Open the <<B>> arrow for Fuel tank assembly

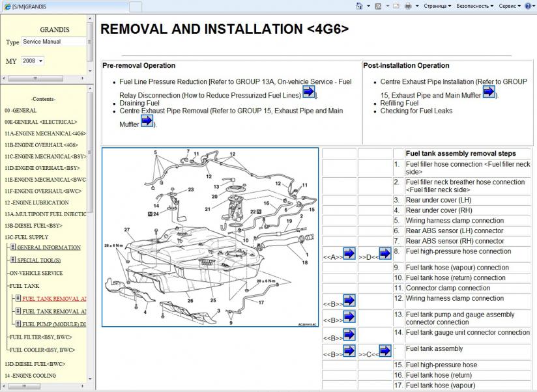[349, 351]
